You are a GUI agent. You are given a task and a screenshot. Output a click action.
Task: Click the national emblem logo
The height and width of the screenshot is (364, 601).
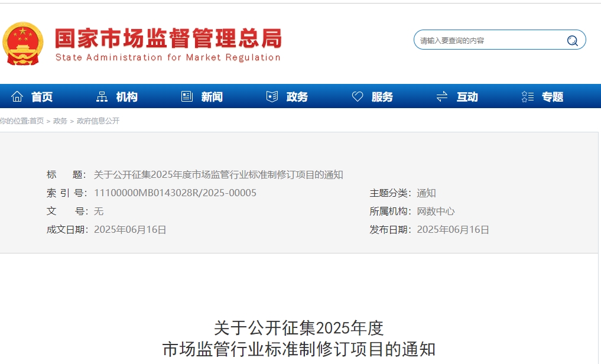[x=22, y=43]
